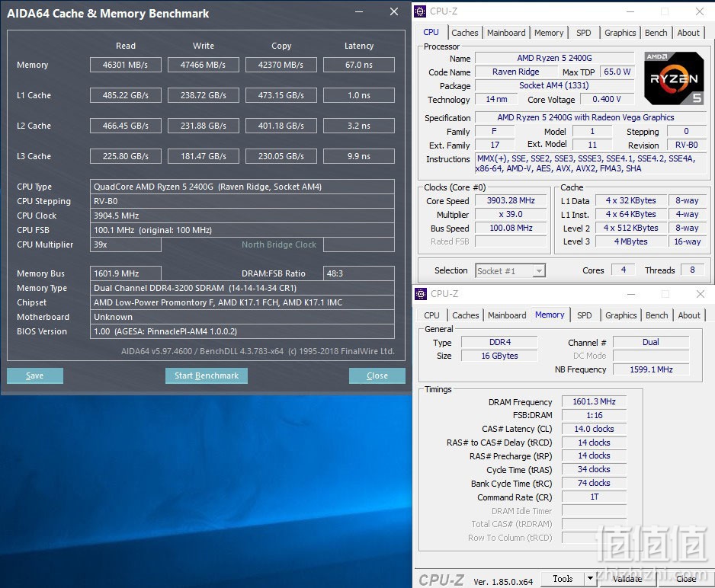Click the Validate button in CPU-Z

point(627,578)
